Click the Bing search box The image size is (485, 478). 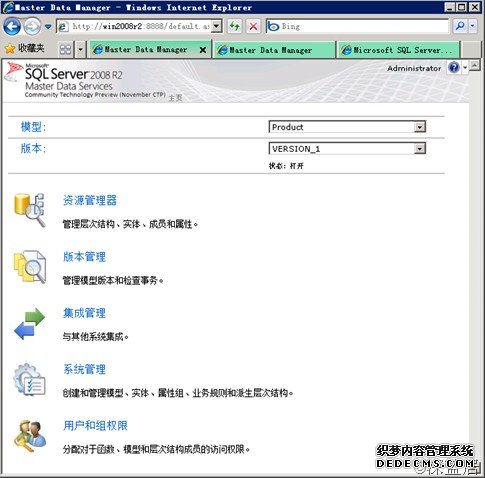(x=357, y=26)
